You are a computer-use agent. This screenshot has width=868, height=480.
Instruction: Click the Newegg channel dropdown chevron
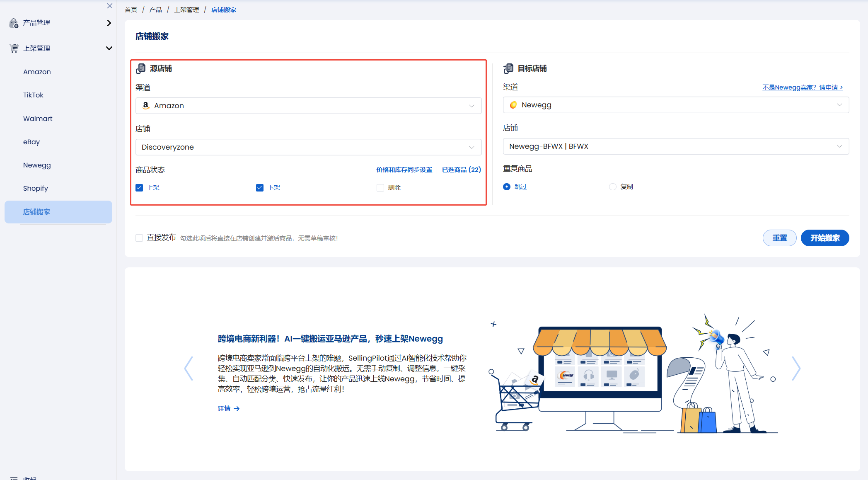coord(839,105)
